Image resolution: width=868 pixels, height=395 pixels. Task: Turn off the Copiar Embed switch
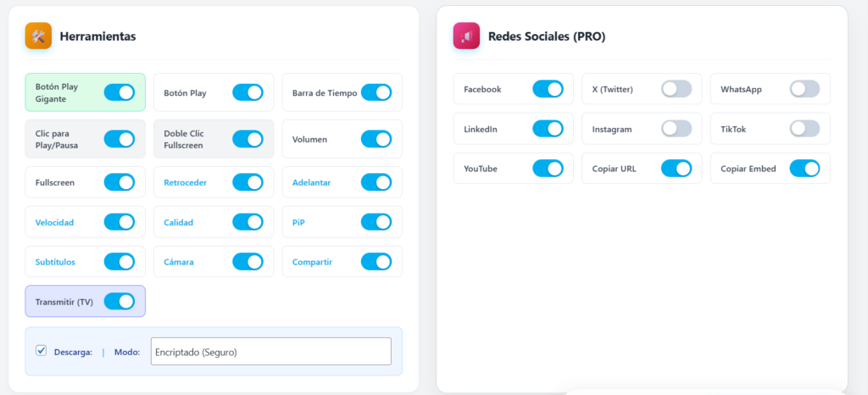click(804, 169)
